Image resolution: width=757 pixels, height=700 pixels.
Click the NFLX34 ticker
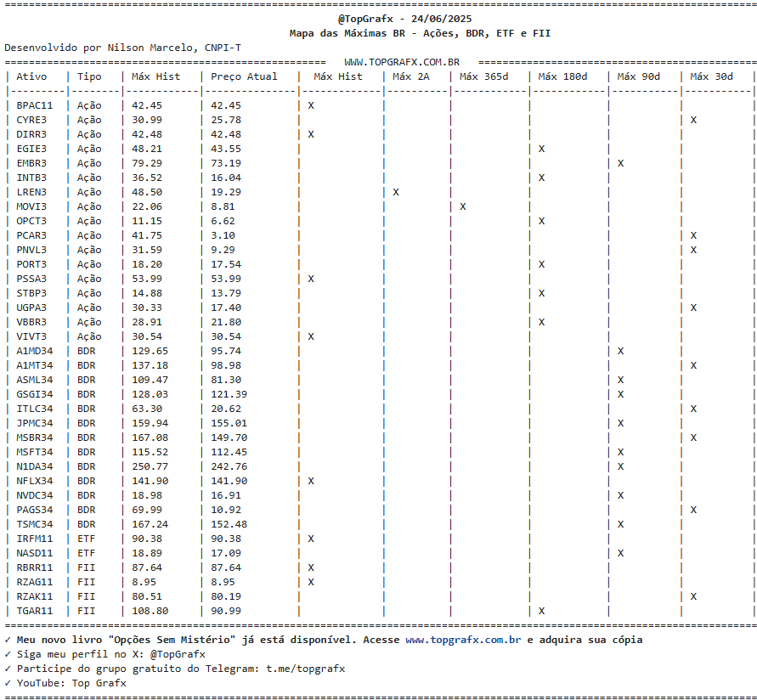pyautogui.click(x=34, y=482)
